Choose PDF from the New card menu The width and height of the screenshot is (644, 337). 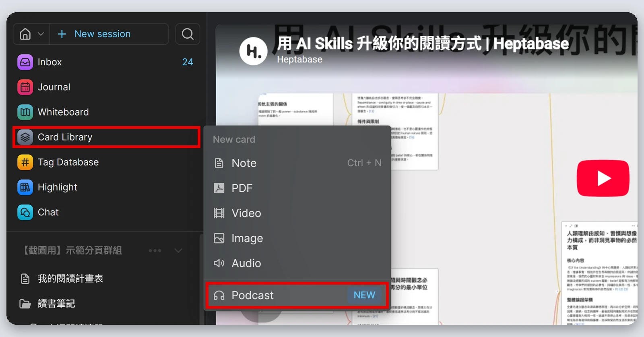click(x=297, y=188)
